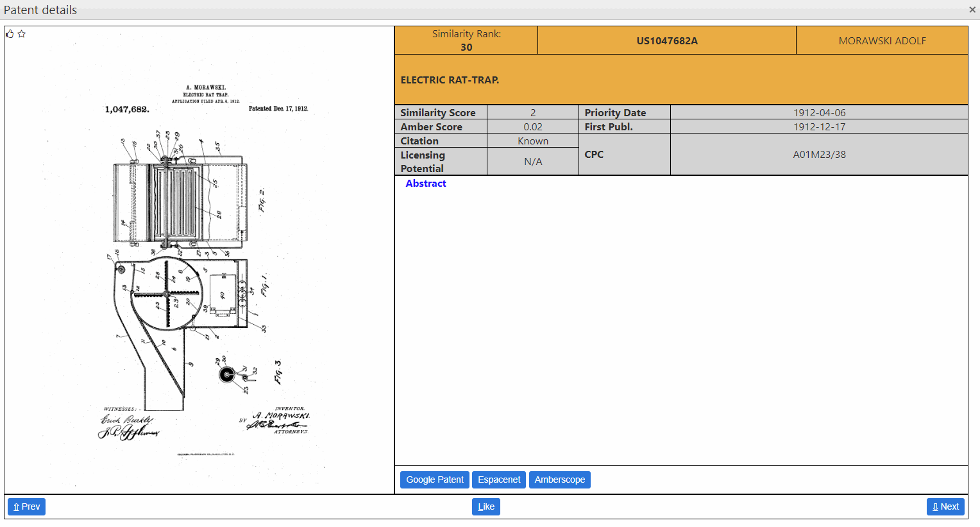
Task: Select patent number US1047682A
Action: [667, 40]
